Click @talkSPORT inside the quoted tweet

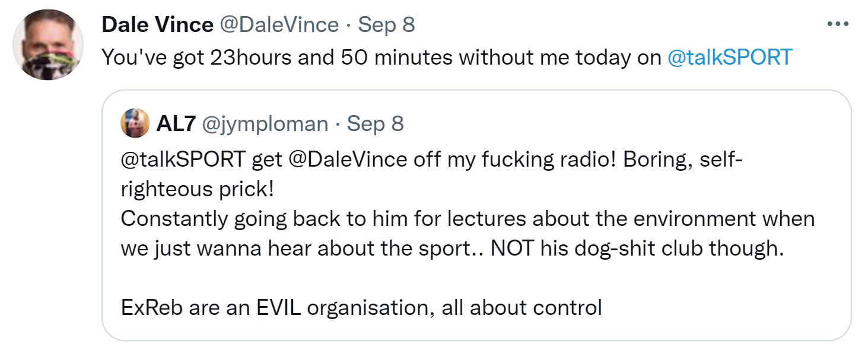click(183, 160)
